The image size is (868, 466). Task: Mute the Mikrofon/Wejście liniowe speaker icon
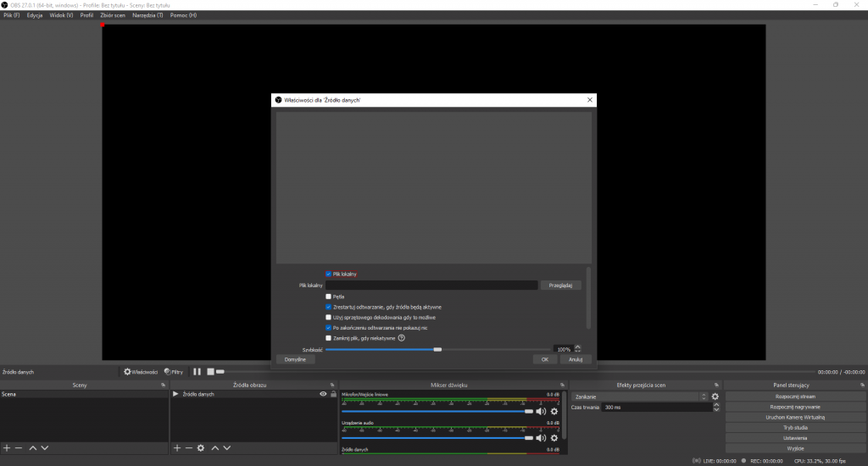[x=541, y=411]
